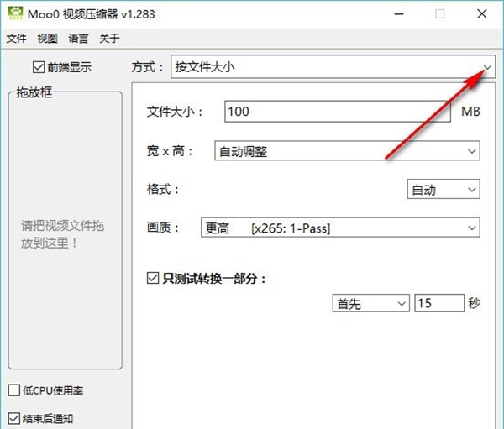Expand the 方式 dropdown showing 按文件大小

tap(333, 67)
